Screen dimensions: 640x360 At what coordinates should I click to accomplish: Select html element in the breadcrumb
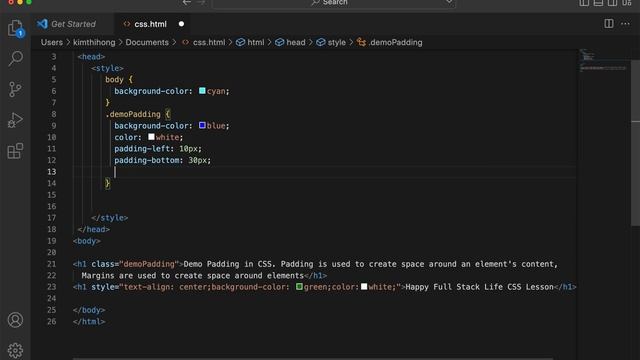coord(250,42)
